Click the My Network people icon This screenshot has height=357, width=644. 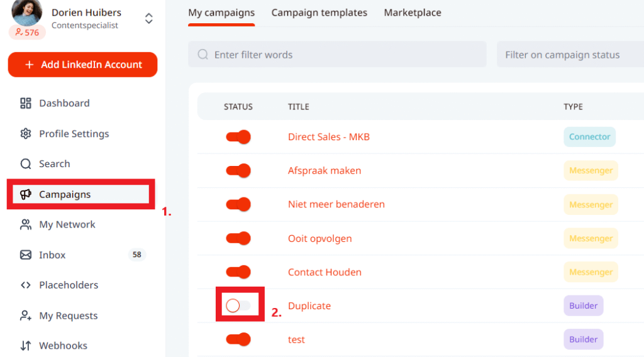(x=26, y=224)
